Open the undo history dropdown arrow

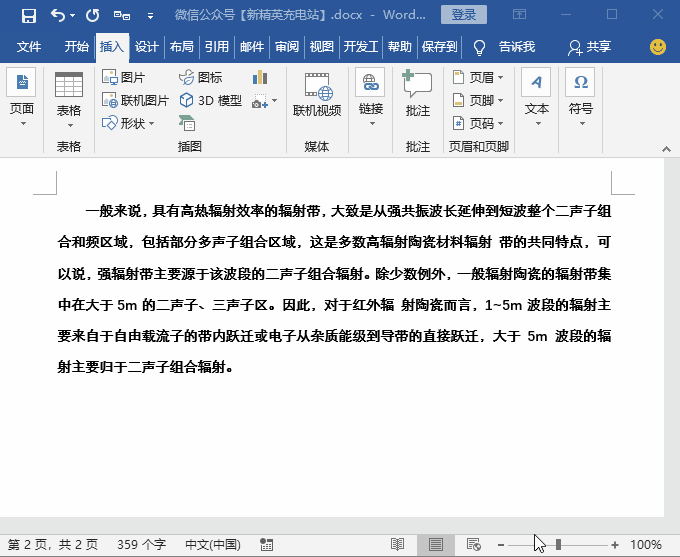[x=72, y=16]
